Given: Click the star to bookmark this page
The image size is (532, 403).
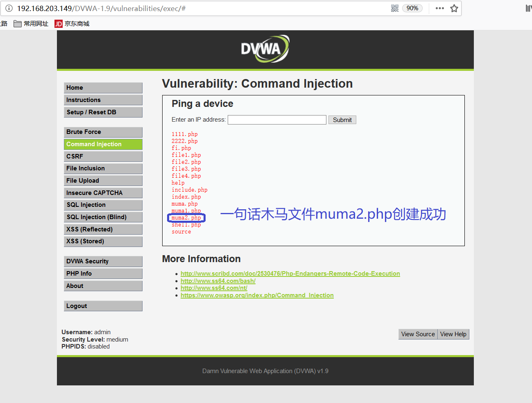Looking at the screenshot, I should 454,8.
